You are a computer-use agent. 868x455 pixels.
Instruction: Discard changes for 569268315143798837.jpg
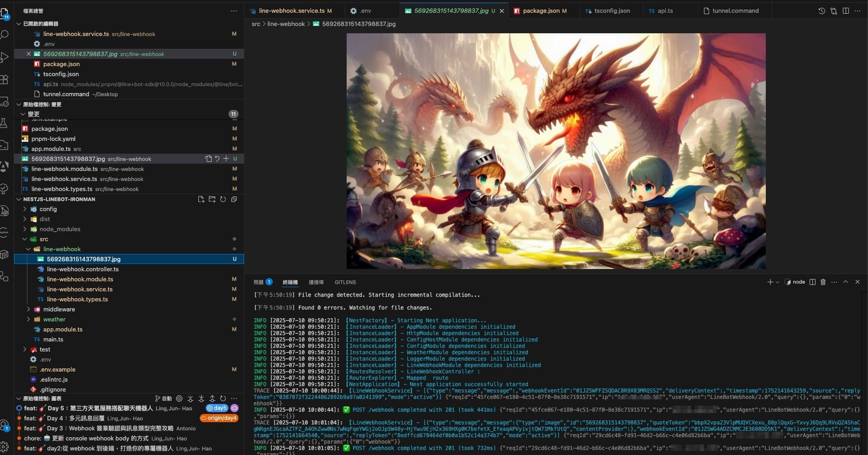217,159
